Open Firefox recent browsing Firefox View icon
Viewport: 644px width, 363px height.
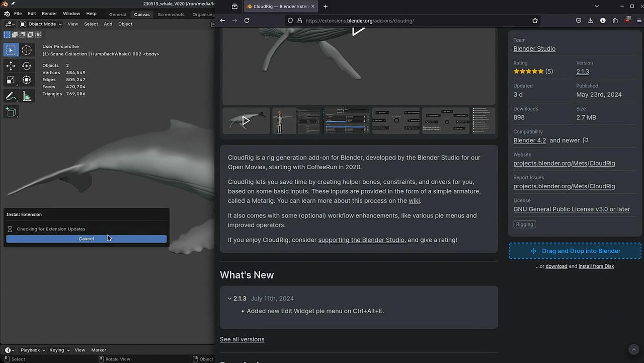click(x=234, y=7)
